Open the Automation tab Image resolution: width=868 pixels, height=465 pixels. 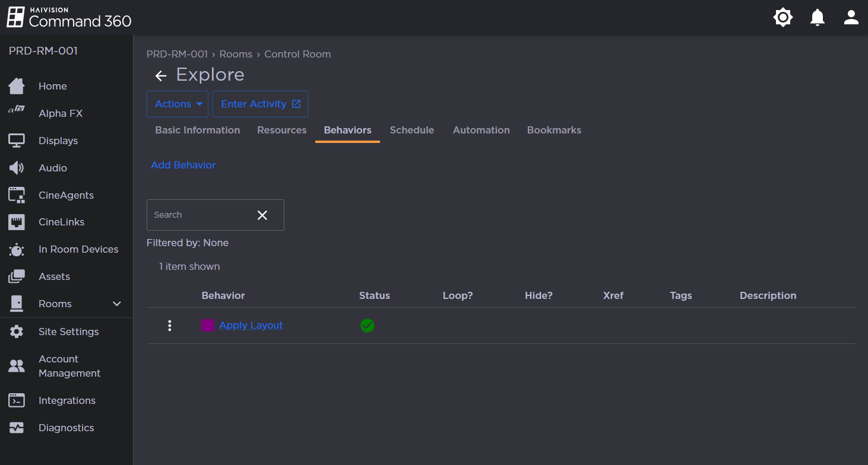(x=481, y=130)
